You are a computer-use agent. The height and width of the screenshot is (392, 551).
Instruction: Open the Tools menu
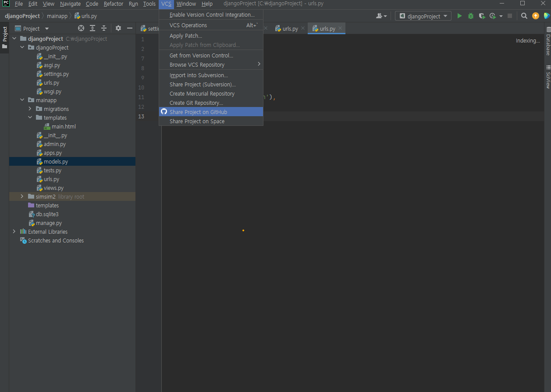149,4
